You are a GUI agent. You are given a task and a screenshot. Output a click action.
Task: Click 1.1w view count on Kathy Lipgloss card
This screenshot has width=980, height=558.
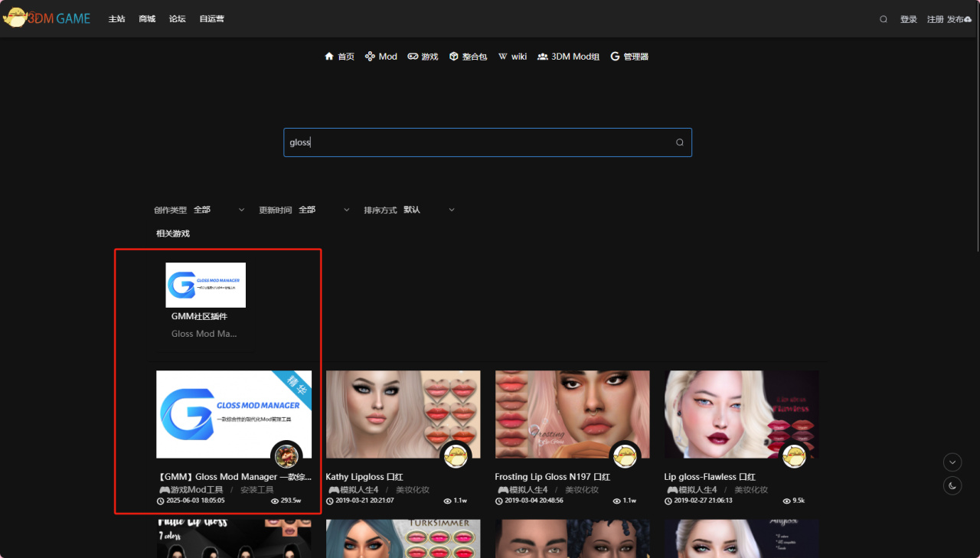(x=455, y=501)
